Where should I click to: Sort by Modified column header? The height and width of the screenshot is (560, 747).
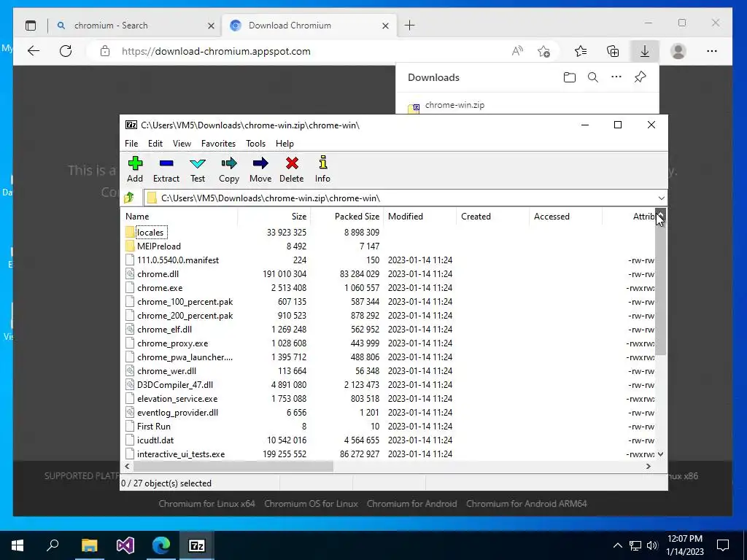[419, 216]
